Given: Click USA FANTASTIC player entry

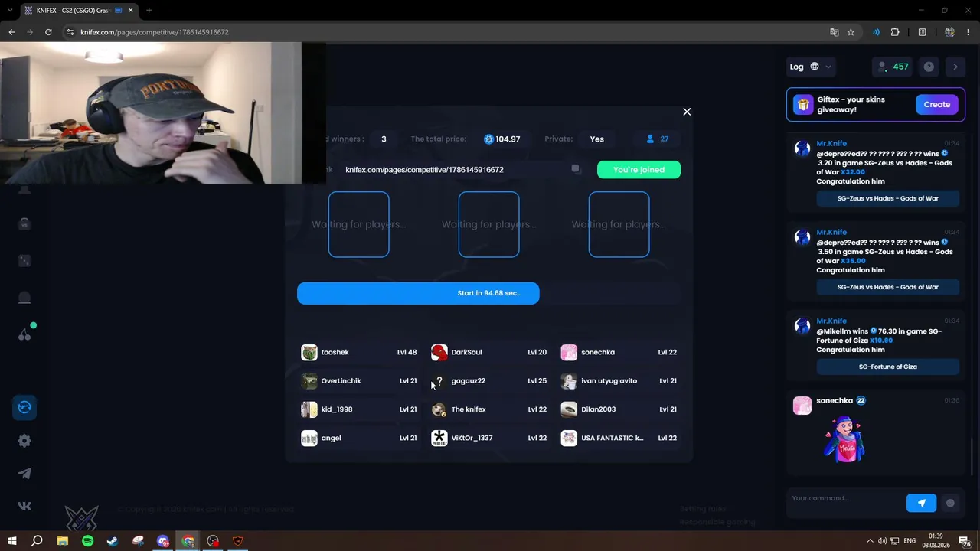Looking at the screenshot, I should click(x=619, y=438).
